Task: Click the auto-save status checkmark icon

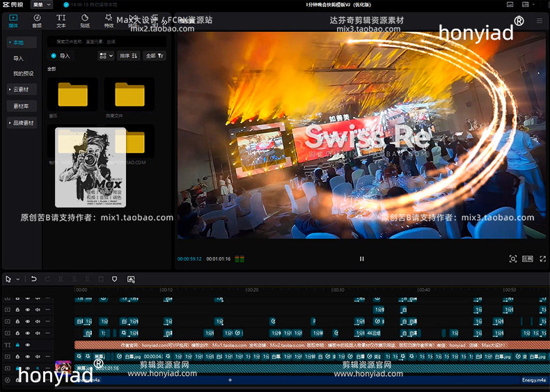Action: coord(66,5)
